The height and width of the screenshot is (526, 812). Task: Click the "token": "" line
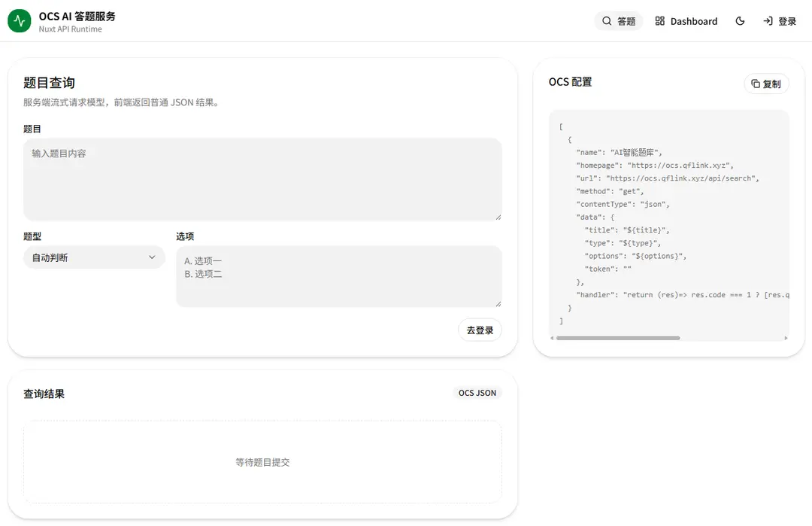tap(608, 269)
